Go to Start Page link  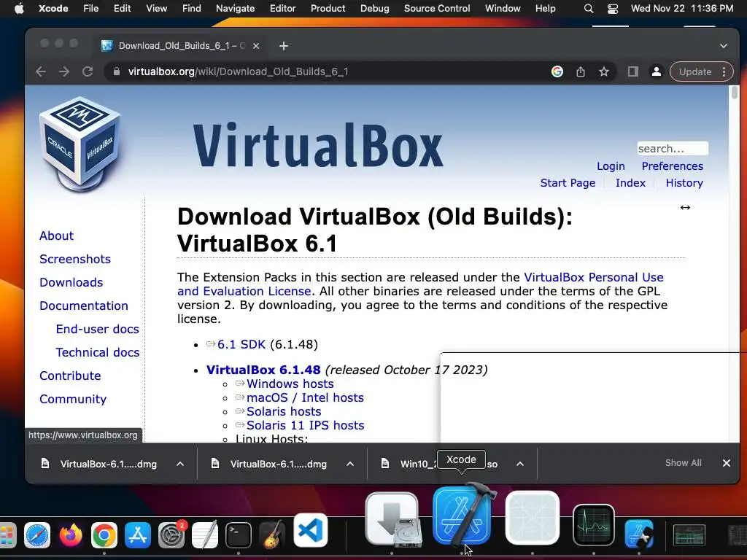click(x=568, y=183)
